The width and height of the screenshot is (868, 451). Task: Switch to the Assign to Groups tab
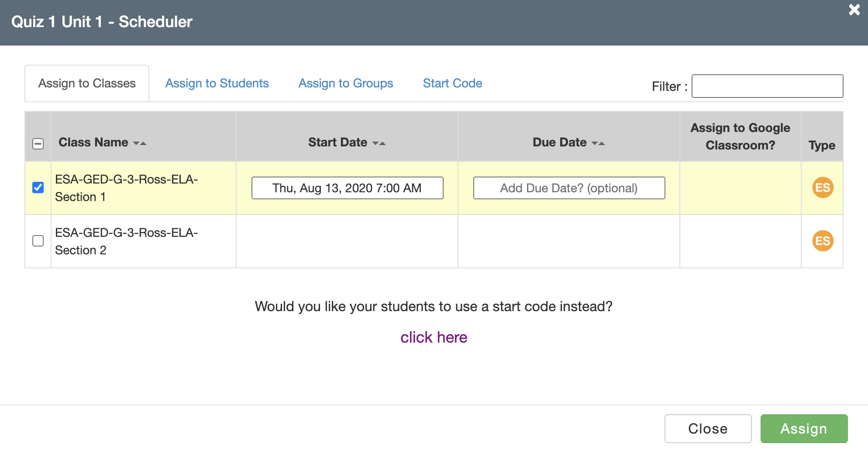pos(346,83)
